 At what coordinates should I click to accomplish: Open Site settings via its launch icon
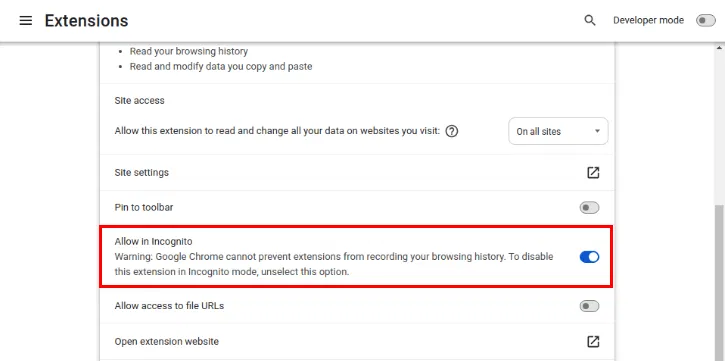593,173
